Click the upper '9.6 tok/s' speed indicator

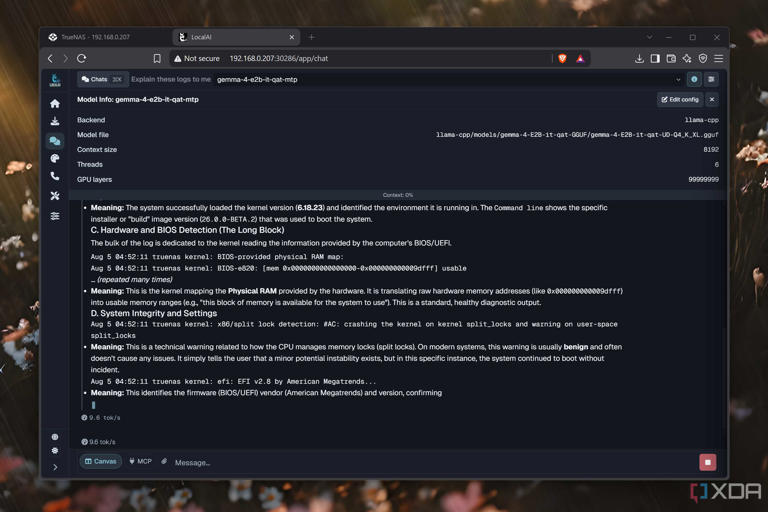point(100,418)
